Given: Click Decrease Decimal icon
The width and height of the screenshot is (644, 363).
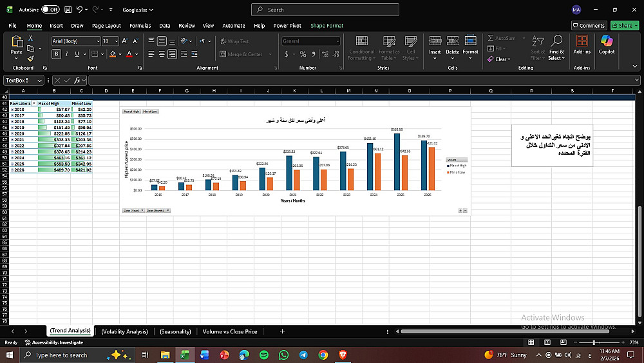Looking at the screenshot, I should click(x=336, y=54).
